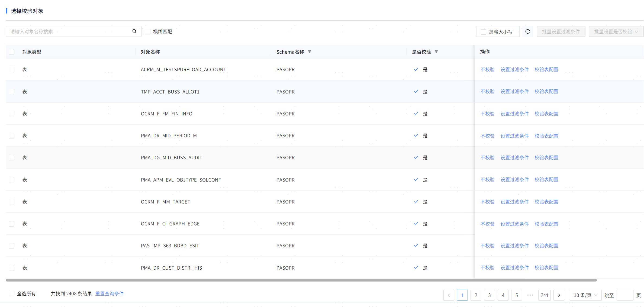Select row checkbox for TMP_ACCT_BUSS_ALLOT1
The image size is (644, 307).
[11, 92]
